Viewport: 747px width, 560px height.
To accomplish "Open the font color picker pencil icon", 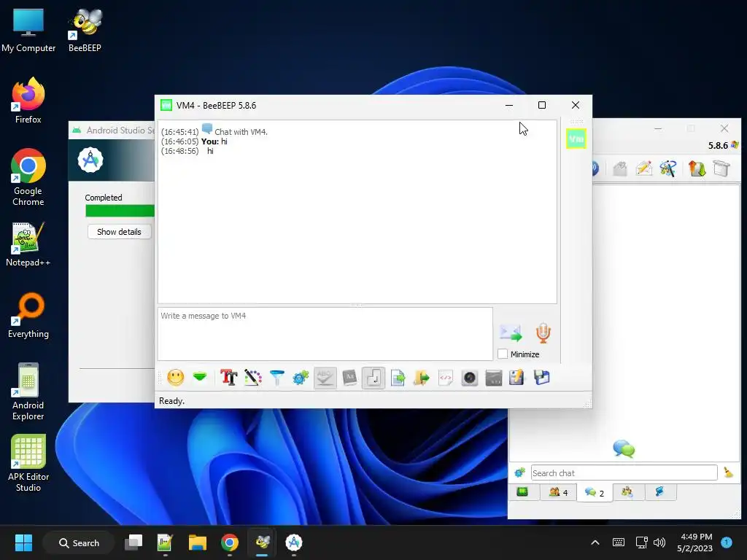I will 253,378.
